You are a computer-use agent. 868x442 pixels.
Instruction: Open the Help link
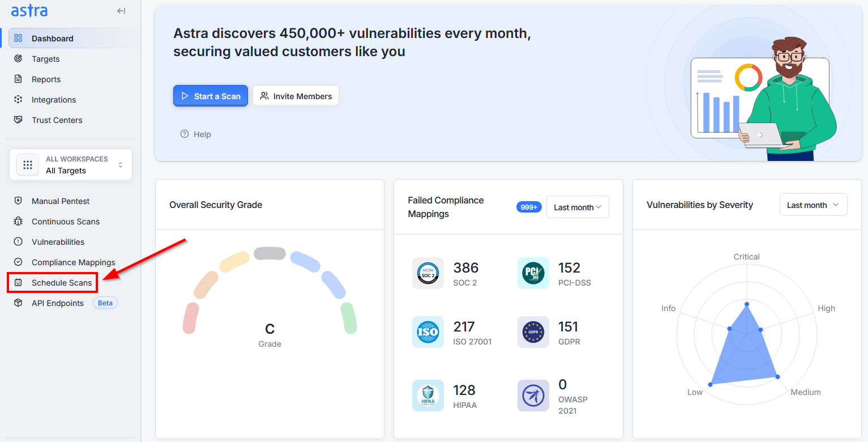pyautogui.click(x=196, y=134)
